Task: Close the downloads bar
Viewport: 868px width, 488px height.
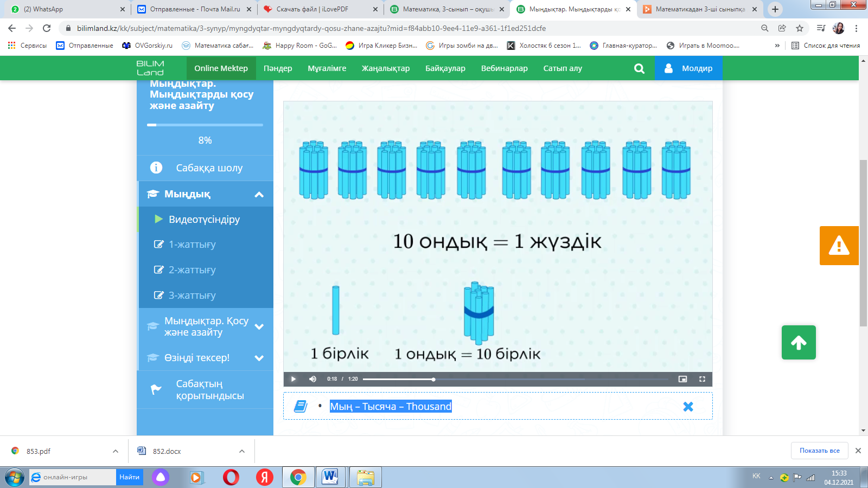Action: click(858, 451)
